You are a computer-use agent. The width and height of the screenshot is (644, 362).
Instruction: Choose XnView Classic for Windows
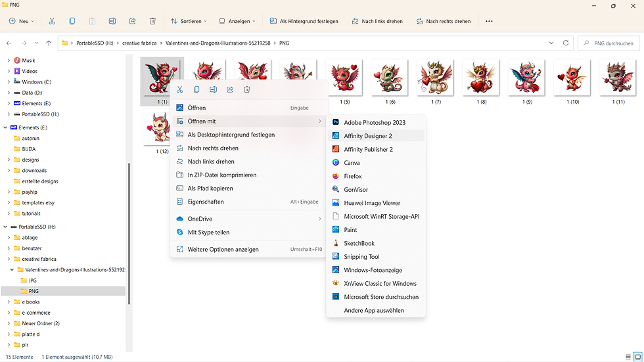coord(376,283)
